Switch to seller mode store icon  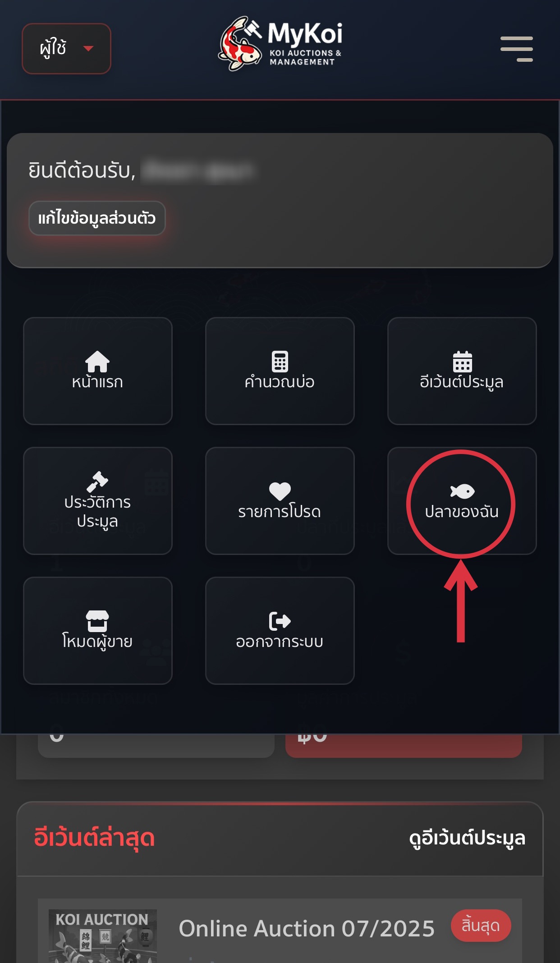97,621
